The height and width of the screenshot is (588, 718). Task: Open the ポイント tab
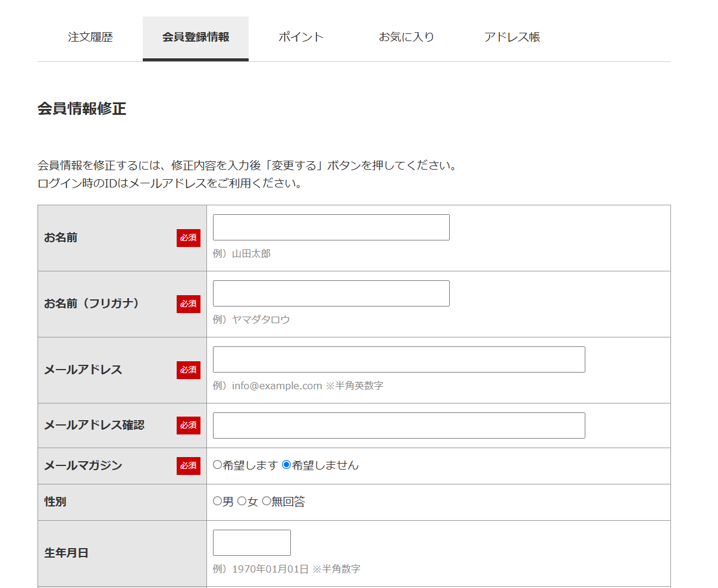(300, 36)
